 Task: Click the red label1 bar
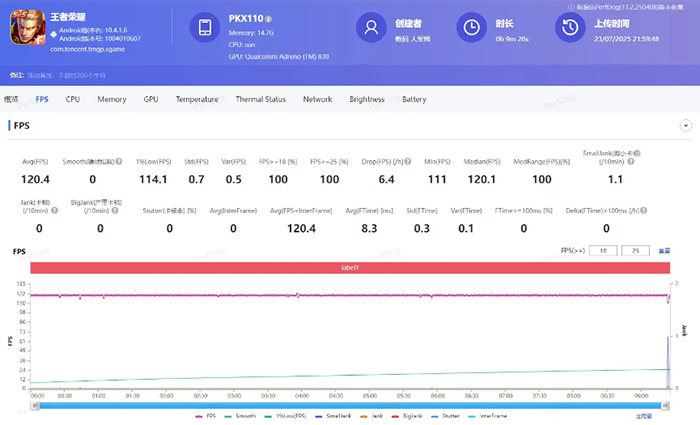pos(349,268)
